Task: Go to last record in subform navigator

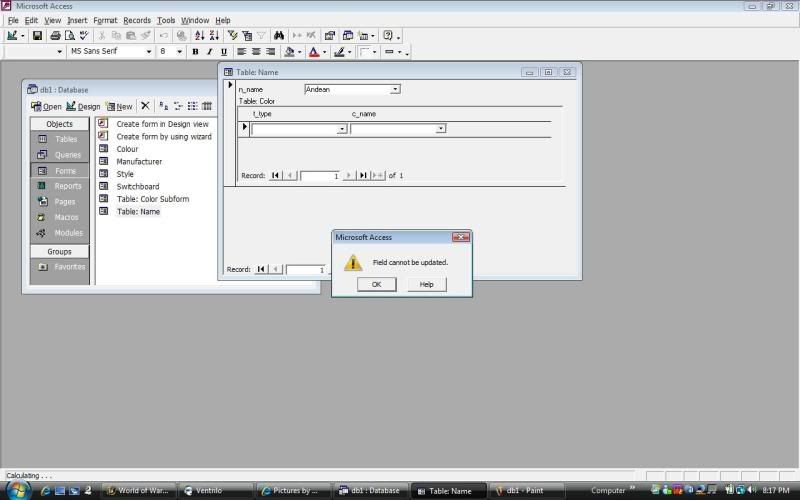Action: (363, 175)
